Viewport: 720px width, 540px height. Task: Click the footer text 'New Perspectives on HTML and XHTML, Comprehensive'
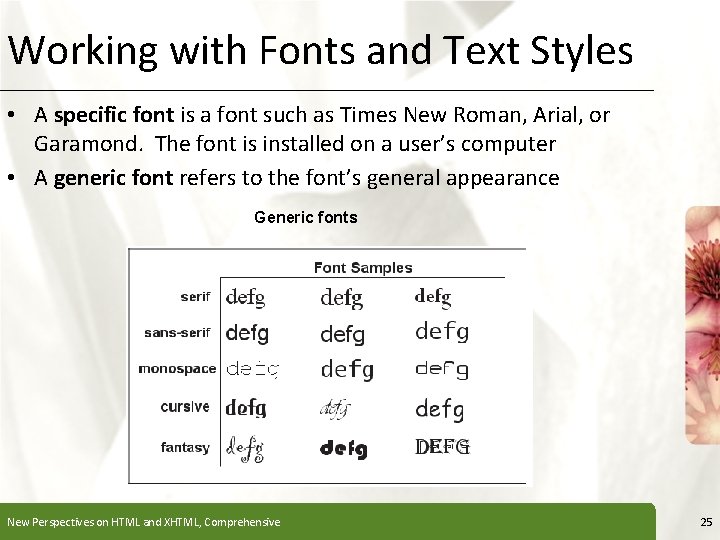click(144, 522)
